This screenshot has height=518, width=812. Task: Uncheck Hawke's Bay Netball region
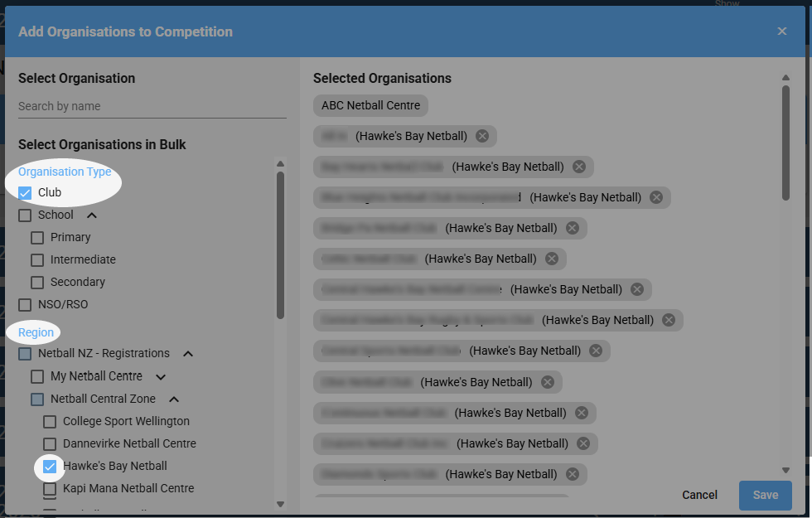point(50,466)
